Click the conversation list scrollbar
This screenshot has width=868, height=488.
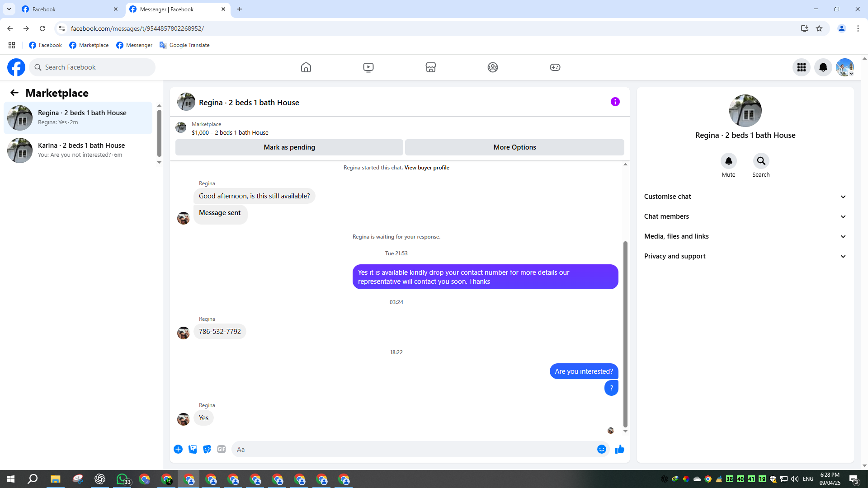159,132
